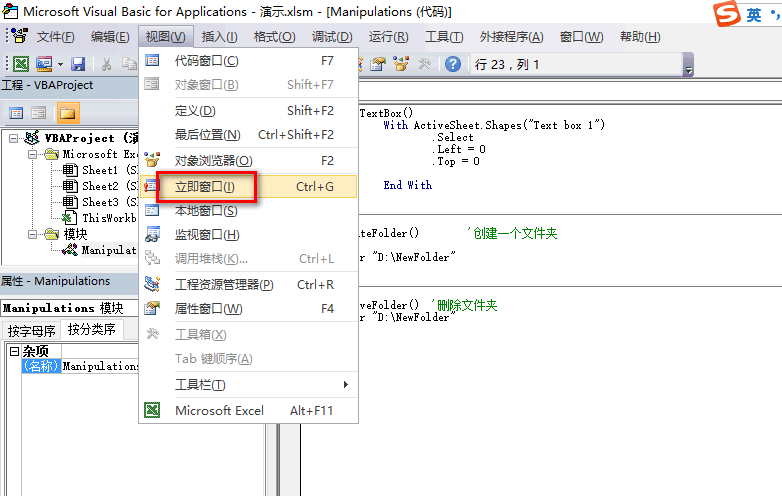Collapse the Microsoft Excel objects folder
The height and width of the screenshot is (496, 782).
pyautogui.click(x=32, y=154)
